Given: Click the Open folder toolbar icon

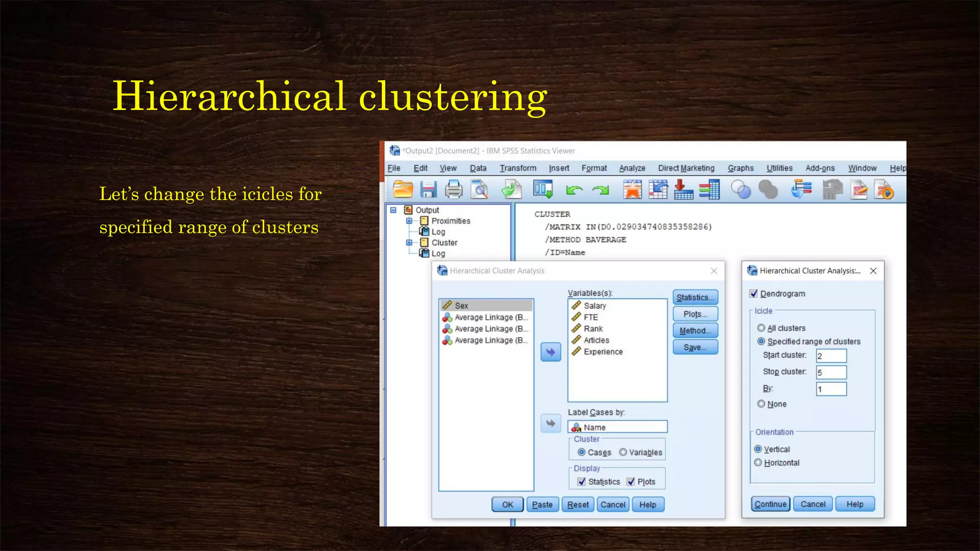Looking at the screenshot, I should click(x=403, y=190).
